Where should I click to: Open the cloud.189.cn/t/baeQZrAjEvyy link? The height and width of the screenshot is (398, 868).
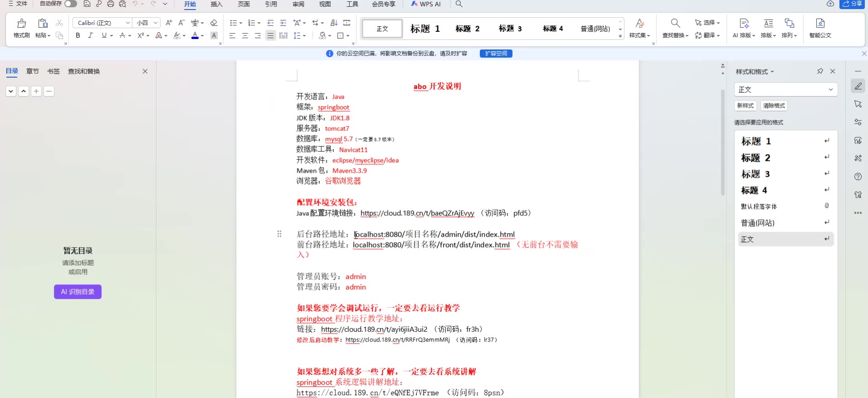click(x=417, y=213)
